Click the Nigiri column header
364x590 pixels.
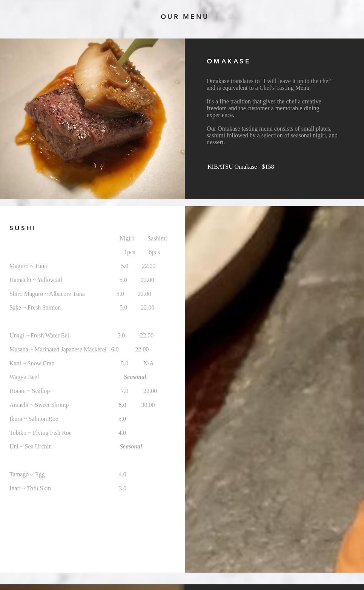tap(127, 239)
